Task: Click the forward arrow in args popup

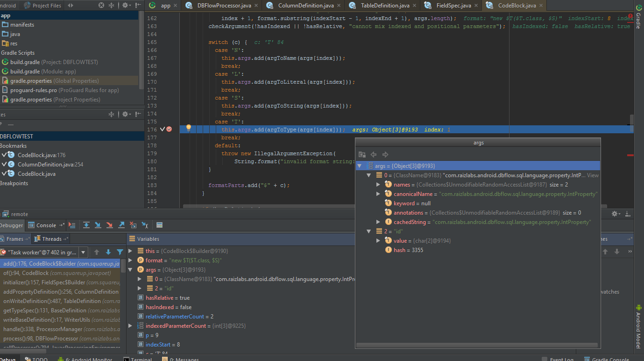Action: 385,154
